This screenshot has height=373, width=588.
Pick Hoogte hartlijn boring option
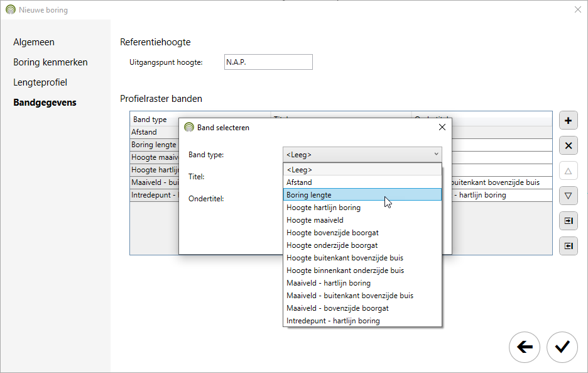[362, 208]
